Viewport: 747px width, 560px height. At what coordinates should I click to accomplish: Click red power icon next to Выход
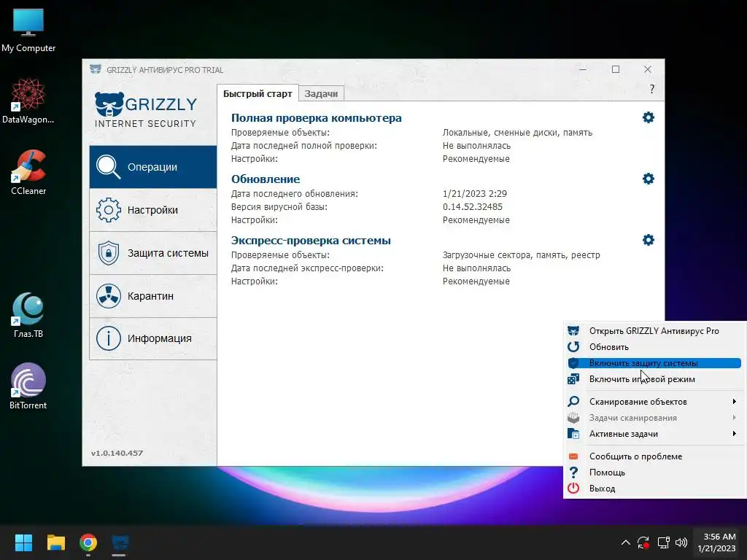coord(573,489)
